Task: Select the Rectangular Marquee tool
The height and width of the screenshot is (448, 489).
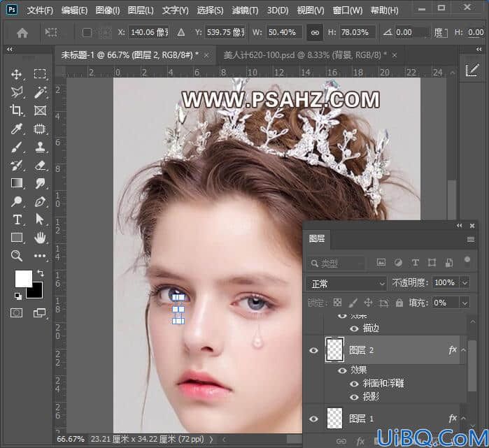Action: coord(40,74)
